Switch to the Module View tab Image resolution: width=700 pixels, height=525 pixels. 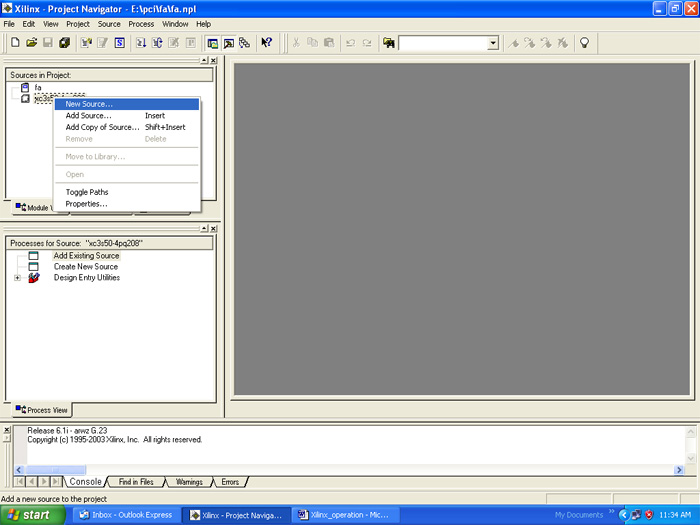34,208
